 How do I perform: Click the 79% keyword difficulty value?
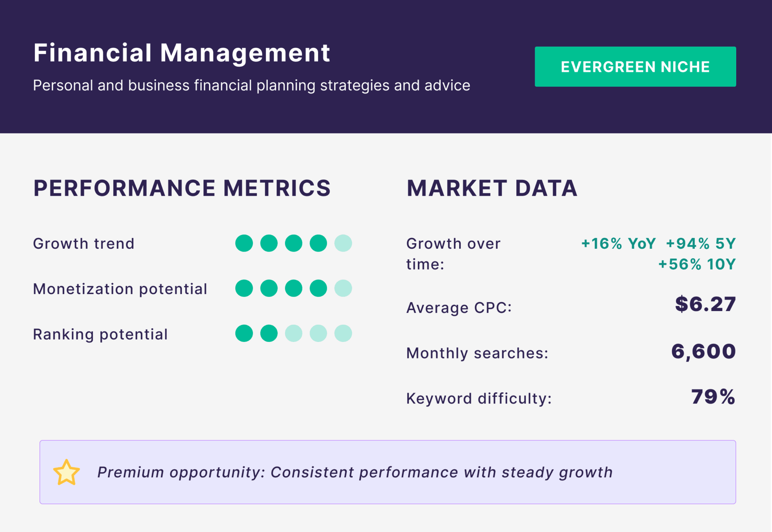(x=713, y=397)
